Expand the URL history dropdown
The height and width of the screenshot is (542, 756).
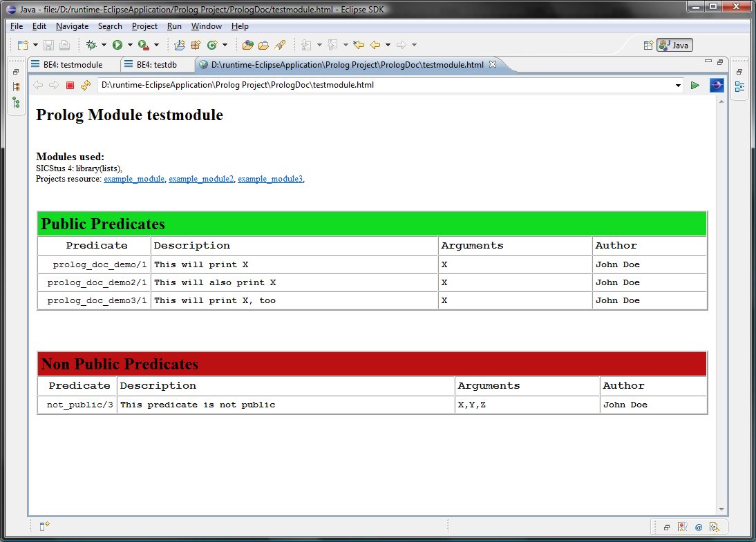[x=678, y=86]
